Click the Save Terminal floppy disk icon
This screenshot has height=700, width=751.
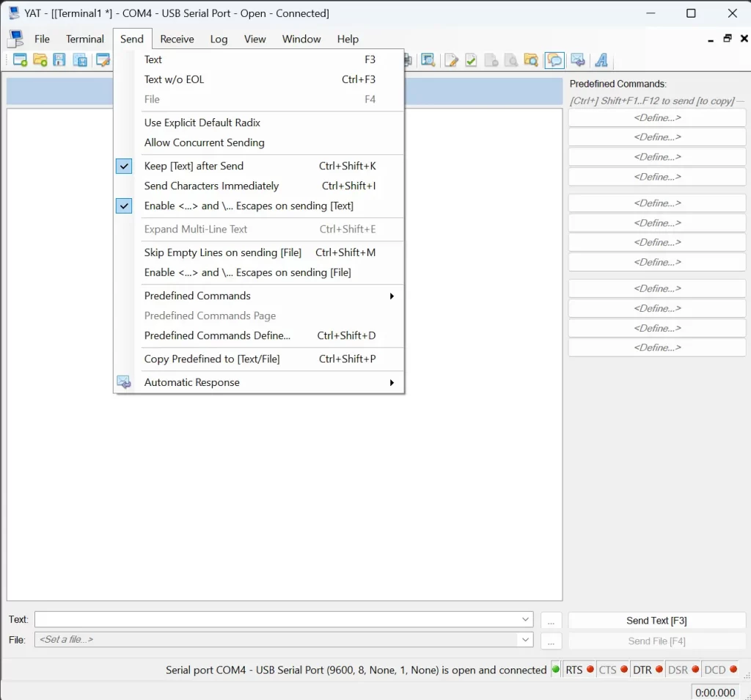(x=59, y=60)
